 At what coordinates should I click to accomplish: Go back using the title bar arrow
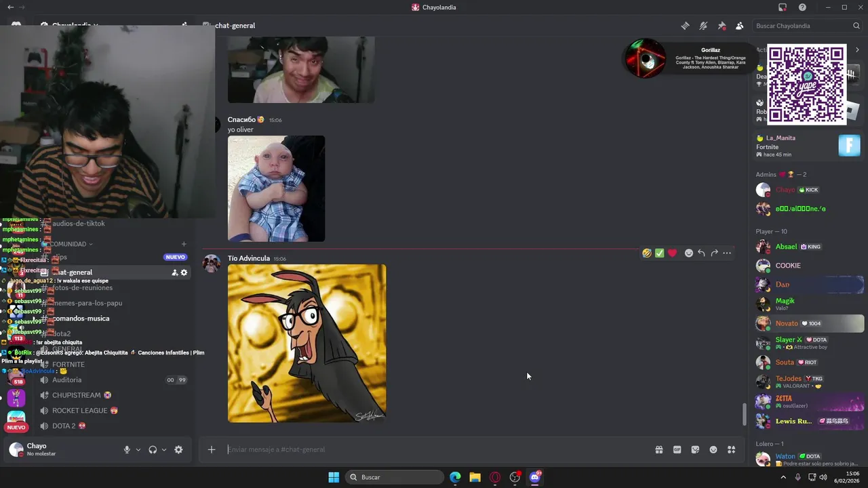10,7
